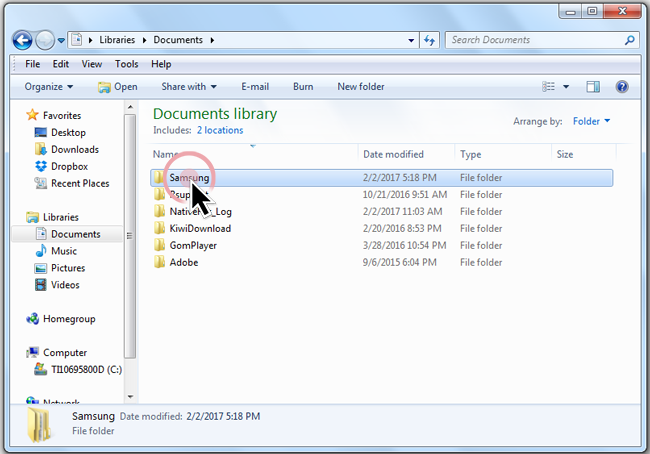Open the File menu
The width and height of the screenshot is (650, 454).
[x=32, y=64]
